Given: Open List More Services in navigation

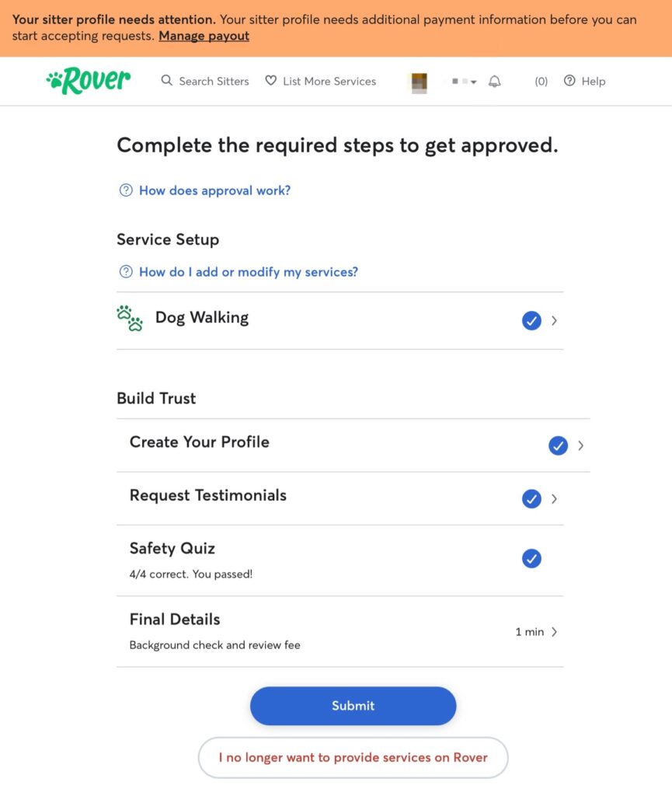Looking at the screenshot, I should pyautogui.click(x=329, y=81).
